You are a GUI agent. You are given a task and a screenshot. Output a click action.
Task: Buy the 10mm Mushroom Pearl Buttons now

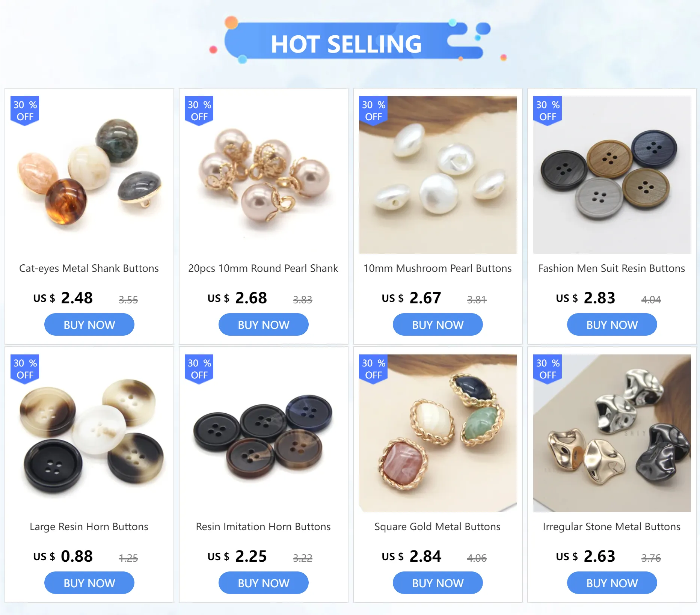coord(438,325)
